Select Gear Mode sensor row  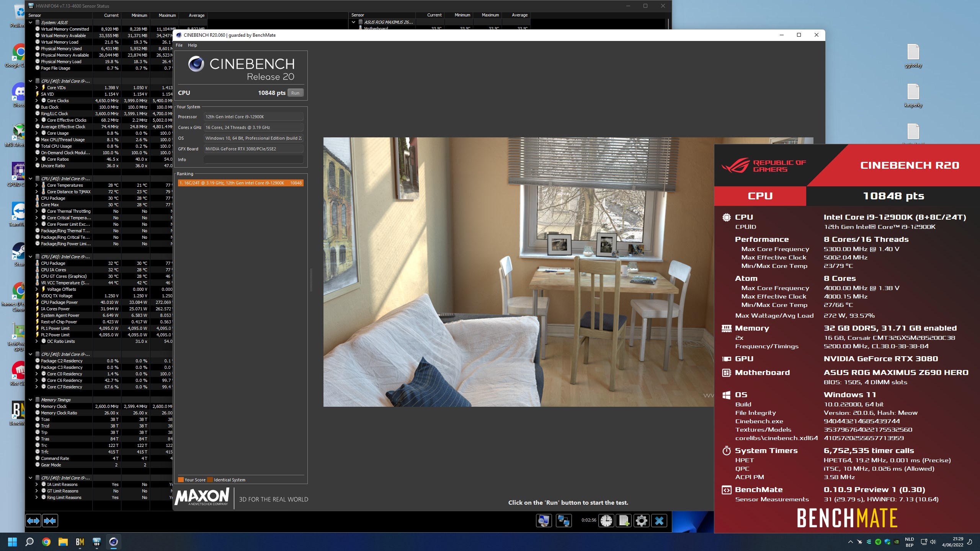point(100,465)
